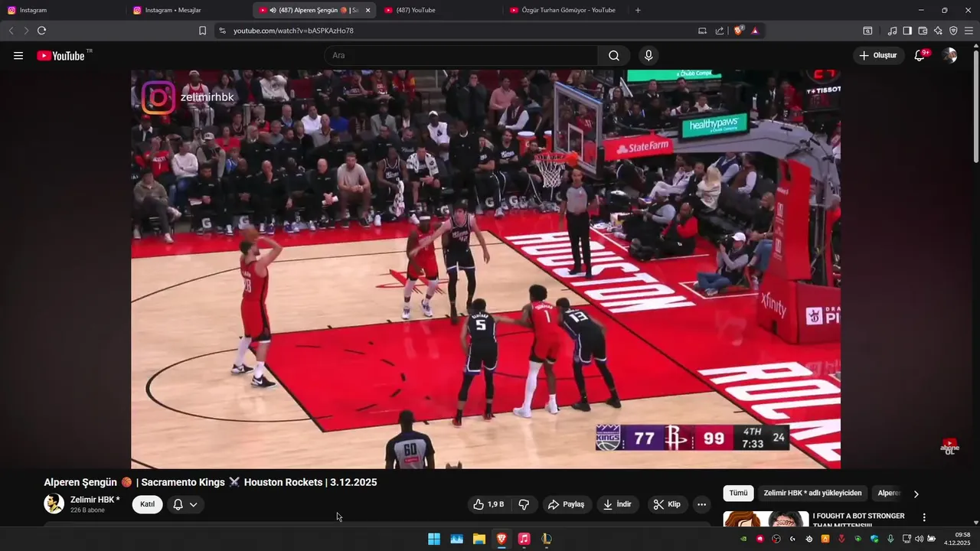Open File Explorer from taskbar
Screen dimensions: 980x551
tap(479, 539)
